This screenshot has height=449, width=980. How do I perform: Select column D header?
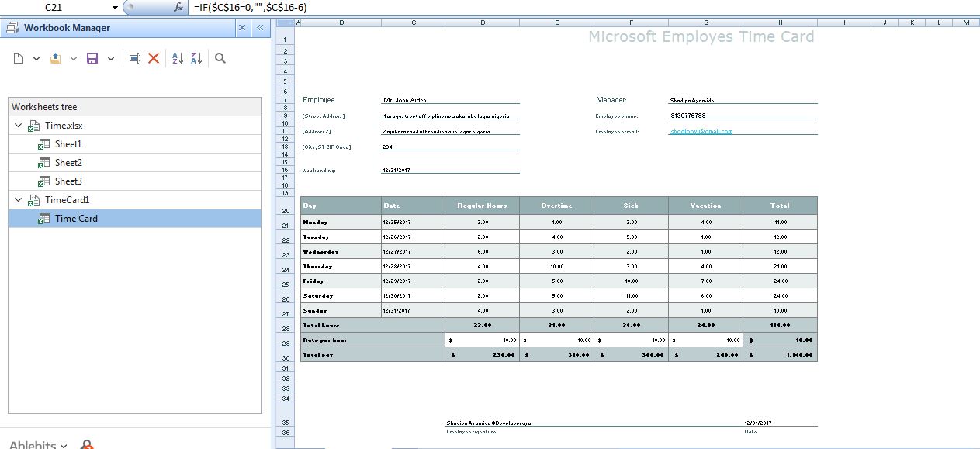tap(483, 22)
